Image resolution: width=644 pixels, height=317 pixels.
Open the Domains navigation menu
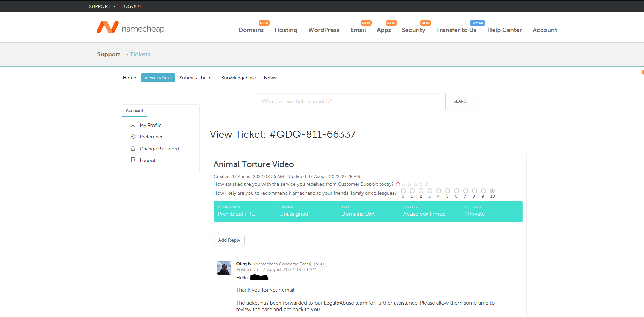tap(251, 30)
